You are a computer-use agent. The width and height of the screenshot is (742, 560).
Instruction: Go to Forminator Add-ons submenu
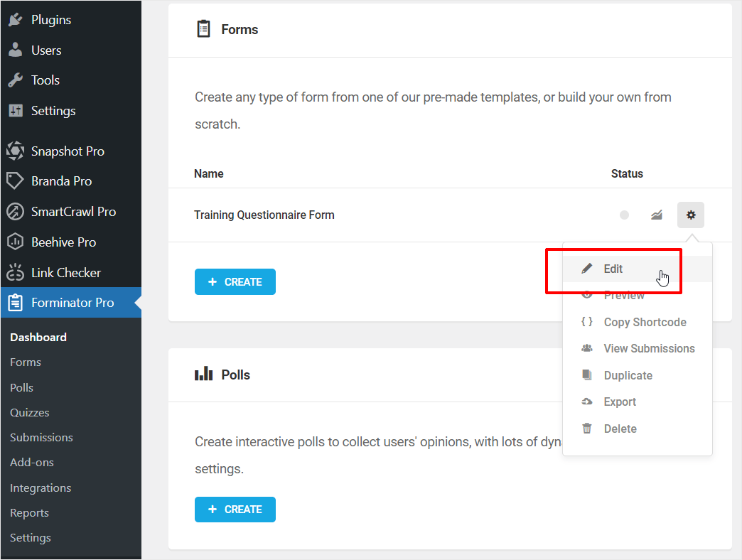(32, 463)
